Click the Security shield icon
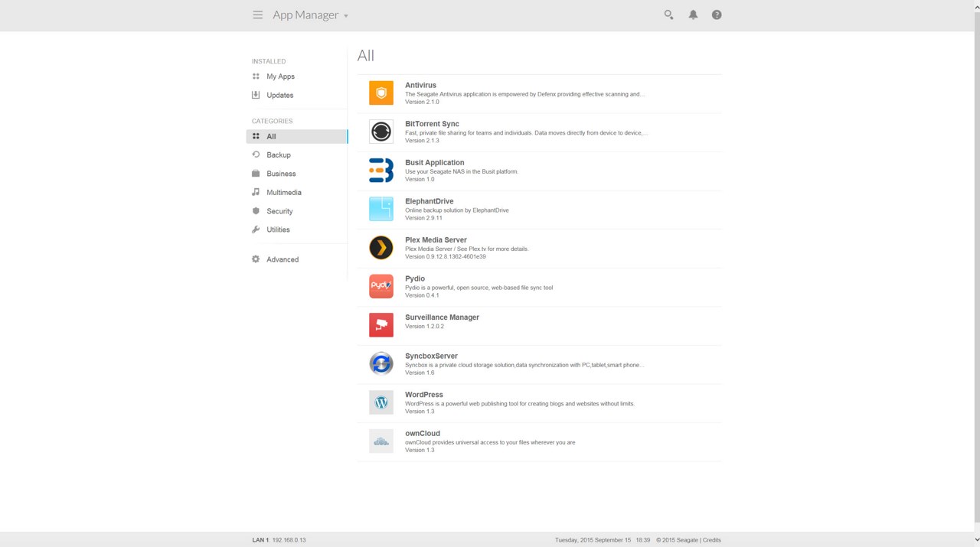 [x=256, y=211]
